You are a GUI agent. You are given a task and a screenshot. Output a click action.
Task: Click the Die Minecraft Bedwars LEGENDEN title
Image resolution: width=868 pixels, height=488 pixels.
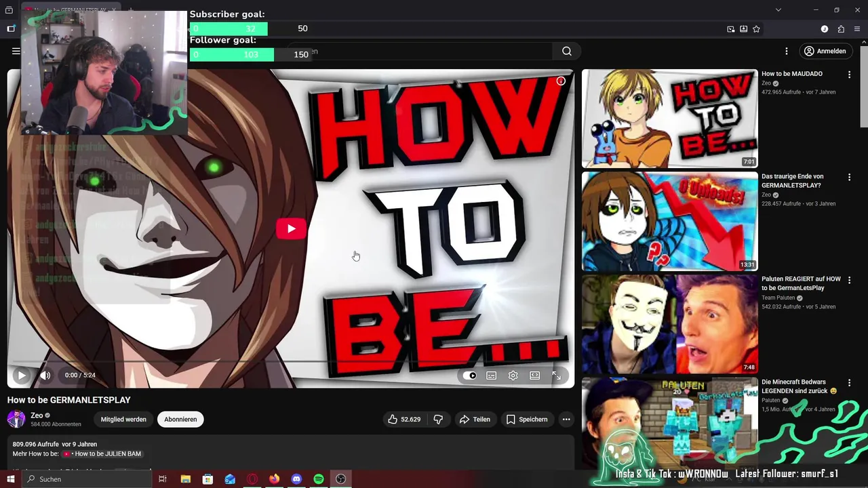799,386
